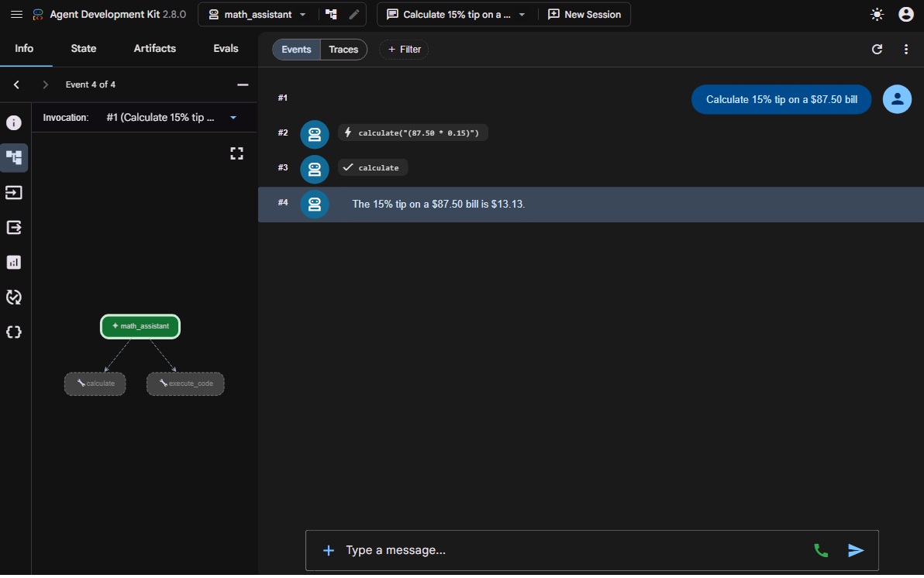Click the edit pencil icon beside math_assistant
Viewport: 924px width, 578px height.
353,14
